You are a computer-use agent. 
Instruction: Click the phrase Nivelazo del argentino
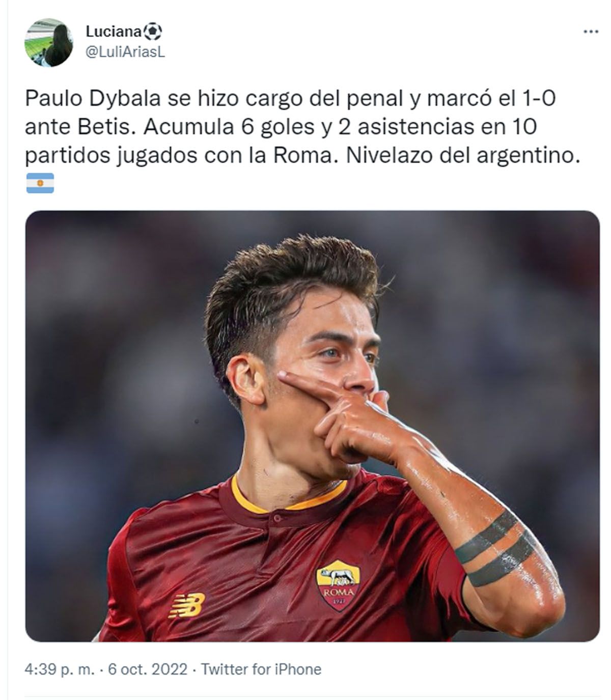[463, 155]
